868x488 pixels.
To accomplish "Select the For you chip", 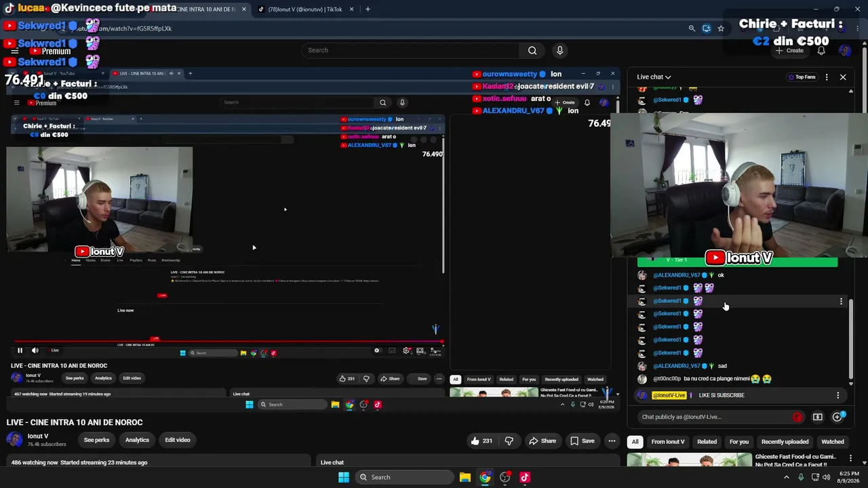I will (739, 442).
